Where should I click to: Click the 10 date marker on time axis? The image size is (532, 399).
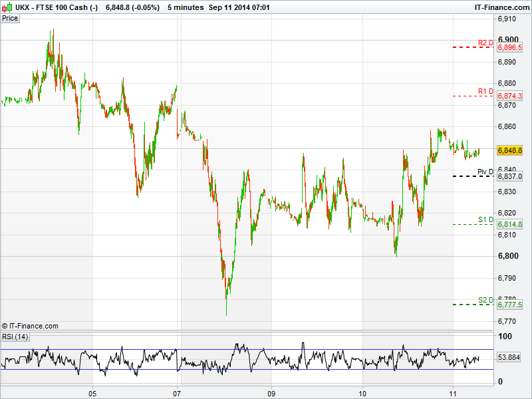pyautogui.click(x=362, y=393)
